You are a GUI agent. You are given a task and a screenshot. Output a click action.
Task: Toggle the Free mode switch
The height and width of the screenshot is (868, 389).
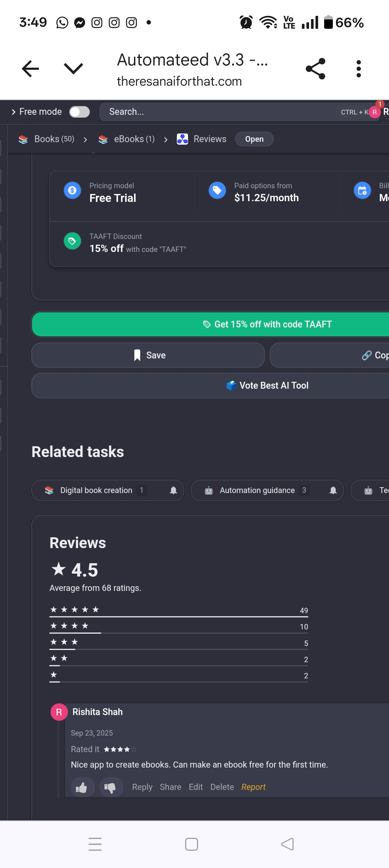point(80,112)
